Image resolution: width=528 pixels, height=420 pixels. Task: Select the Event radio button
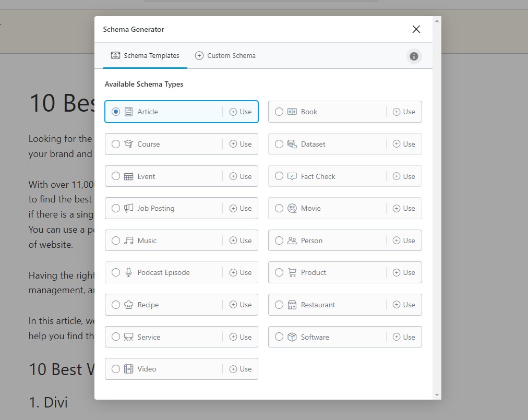115,176
